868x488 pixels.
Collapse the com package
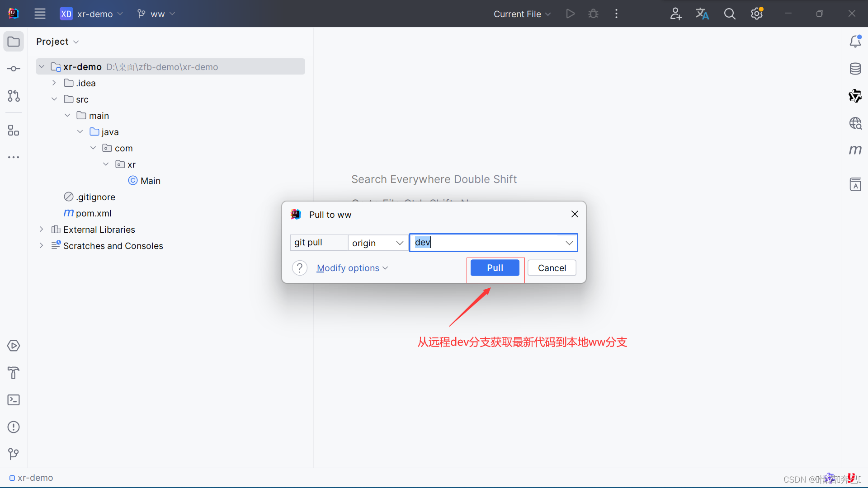point(93,148)
